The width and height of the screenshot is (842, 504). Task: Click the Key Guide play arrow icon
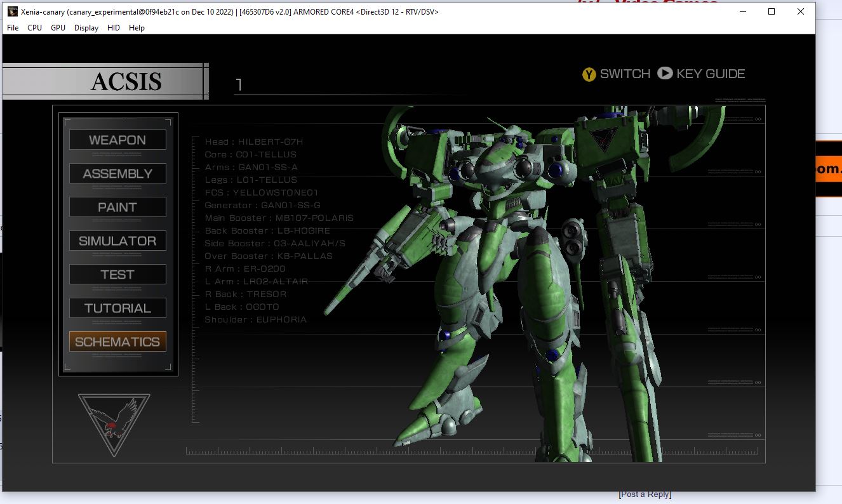665,74
